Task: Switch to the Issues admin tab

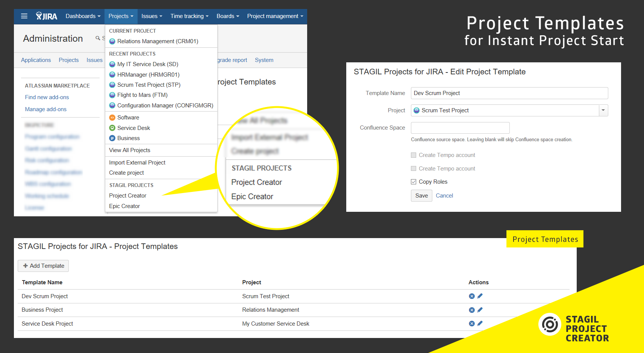Action: [x=94, y=60]
